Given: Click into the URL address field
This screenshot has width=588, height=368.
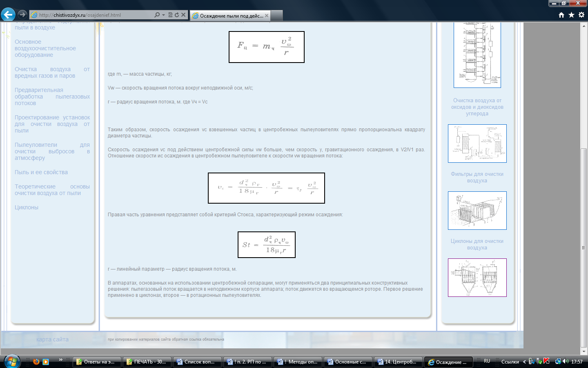Looking at the screenshot, I should 92,15.
